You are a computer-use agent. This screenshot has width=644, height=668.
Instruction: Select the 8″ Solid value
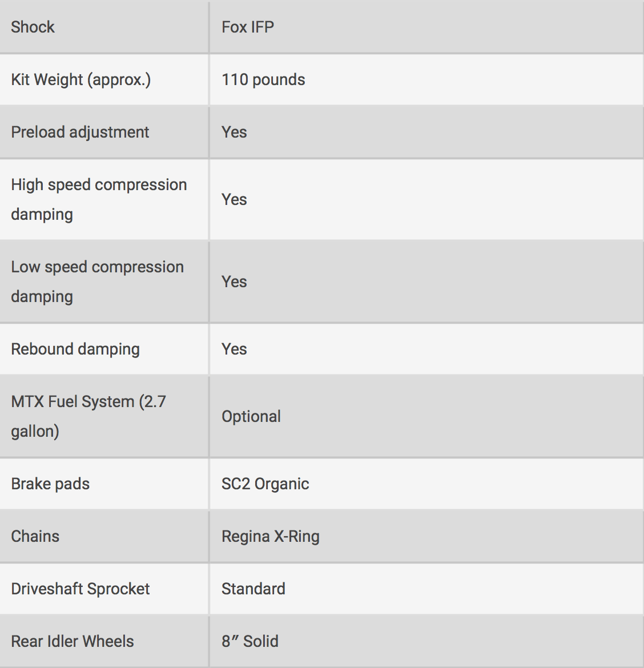[250, 641]
